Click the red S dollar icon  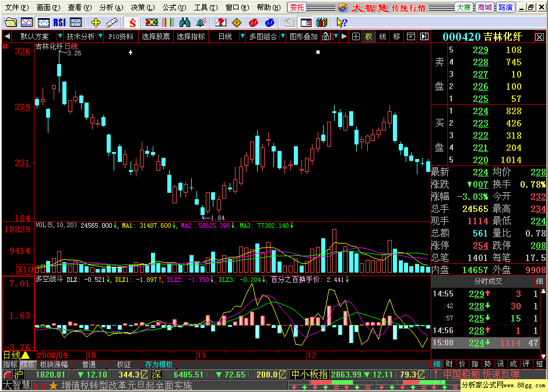(x=132, y=23)
